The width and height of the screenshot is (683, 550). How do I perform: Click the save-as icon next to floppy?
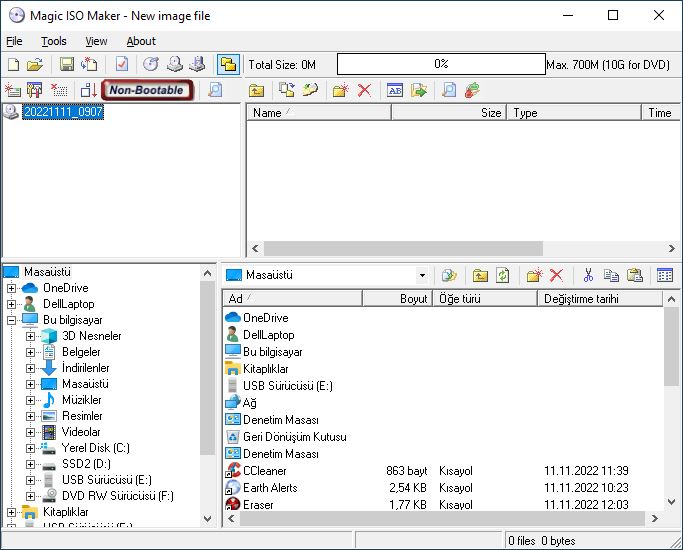click(x=89, y=65)
